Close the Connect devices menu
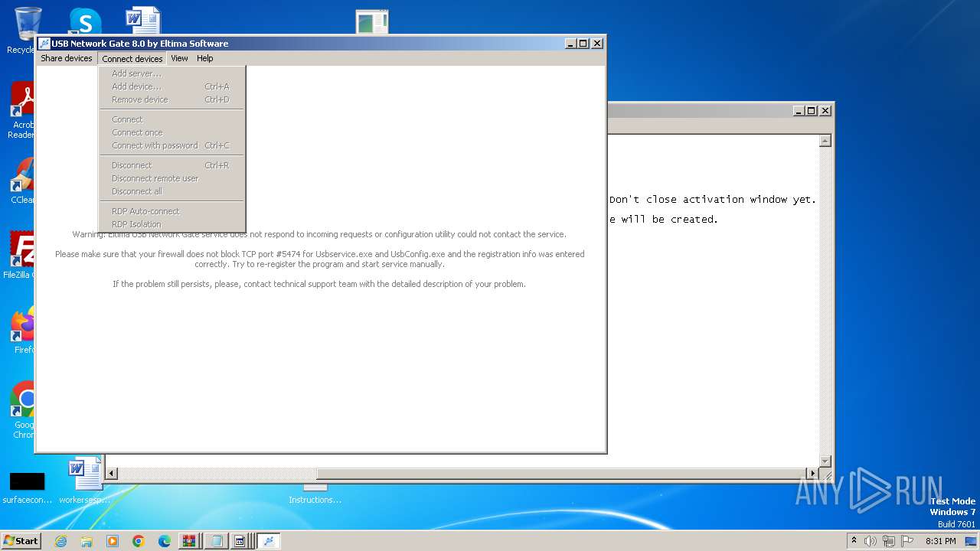Image resolution: width=980 pixels, height=551 pixels. pos(132,58)
